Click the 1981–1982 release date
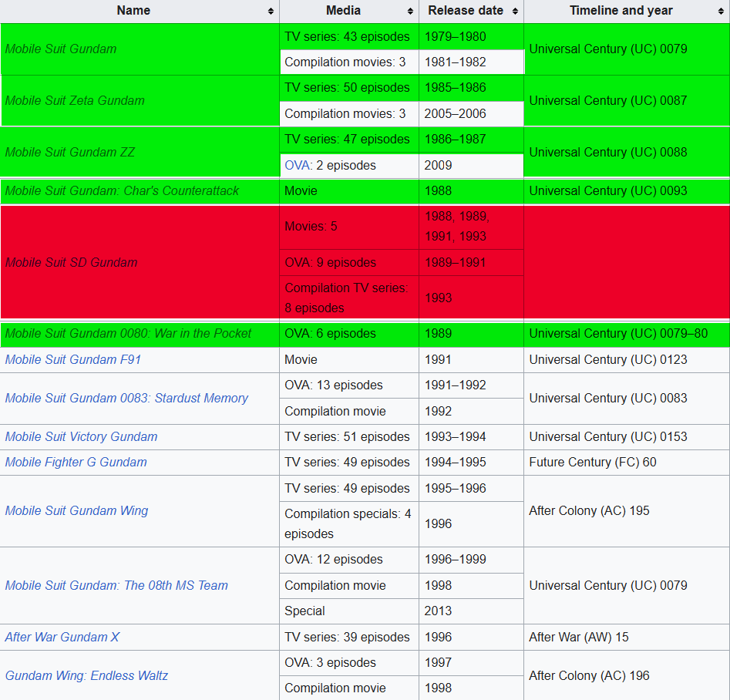The width and height of the screenshot is (730, 700). 472,62
